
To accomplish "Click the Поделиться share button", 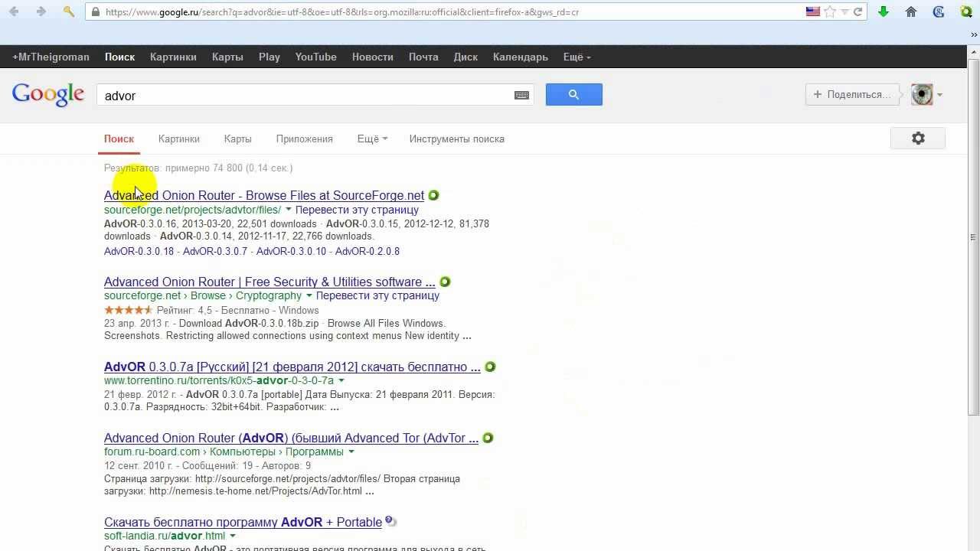I will [852, 94].
